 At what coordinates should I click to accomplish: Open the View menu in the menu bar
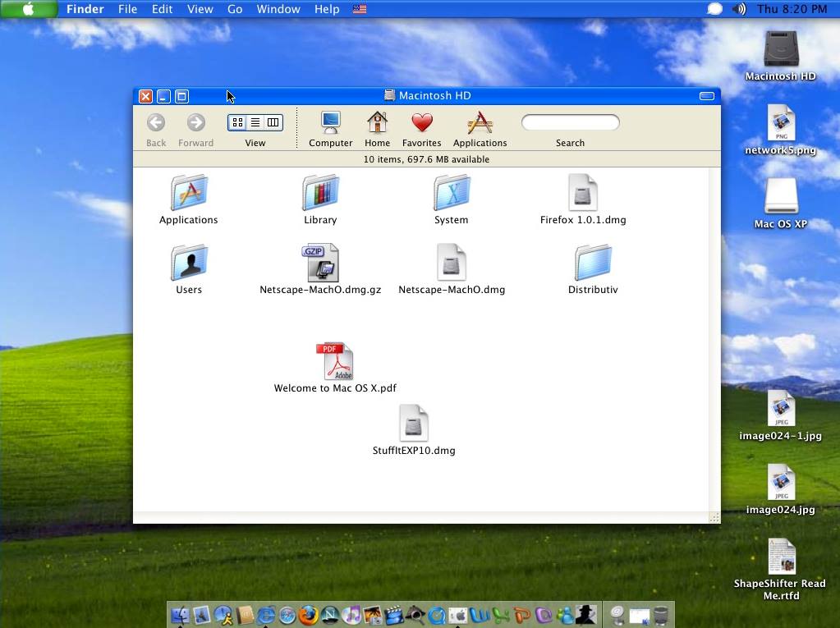pyautogui.click(x=200, y=9)
